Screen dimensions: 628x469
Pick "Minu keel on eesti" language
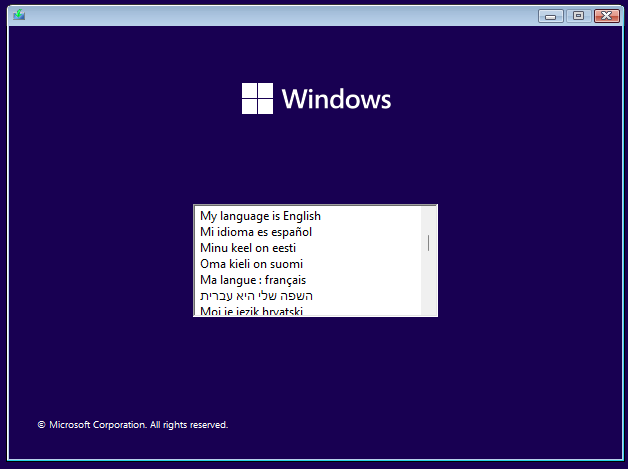pos(308,248)
